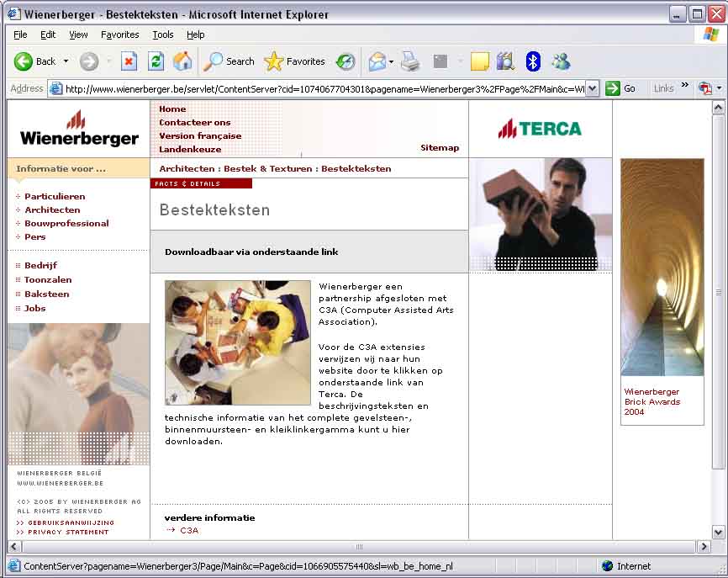
Task: Open the Messenger people icon
Action: (561, 61)
